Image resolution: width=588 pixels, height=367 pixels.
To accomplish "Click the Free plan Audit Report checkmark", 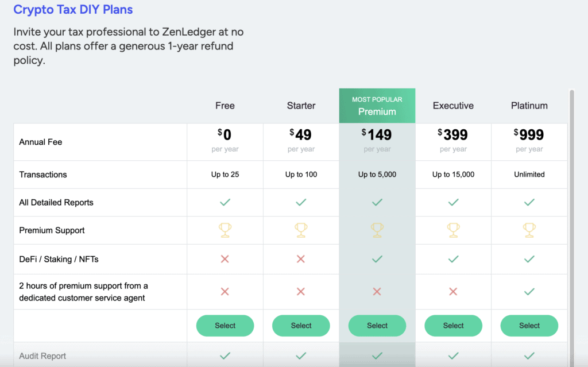I will tap(225, 356).
